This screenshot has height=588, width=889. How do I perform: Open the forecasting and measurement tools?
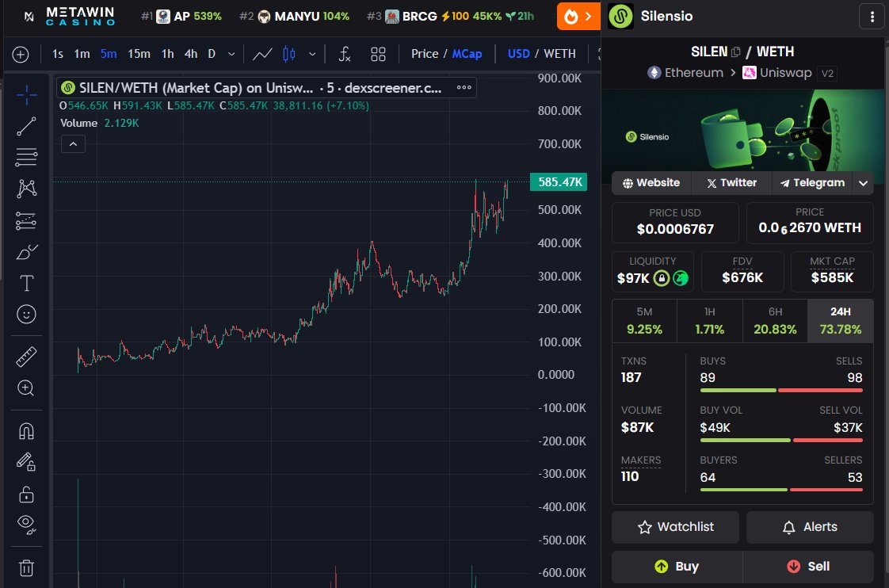tap(26, 220)
